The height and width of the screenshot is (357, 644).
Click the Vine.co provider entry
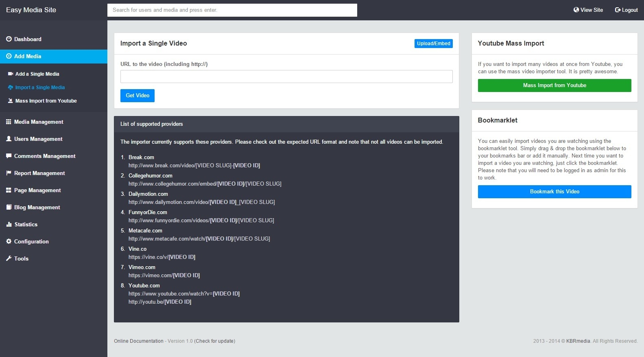point(138,249)
